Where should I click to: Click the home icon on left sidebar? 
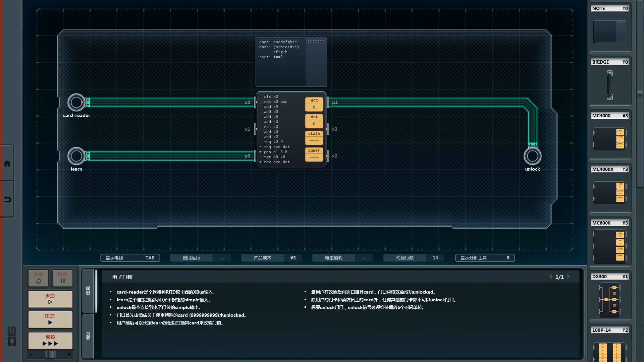7,164
